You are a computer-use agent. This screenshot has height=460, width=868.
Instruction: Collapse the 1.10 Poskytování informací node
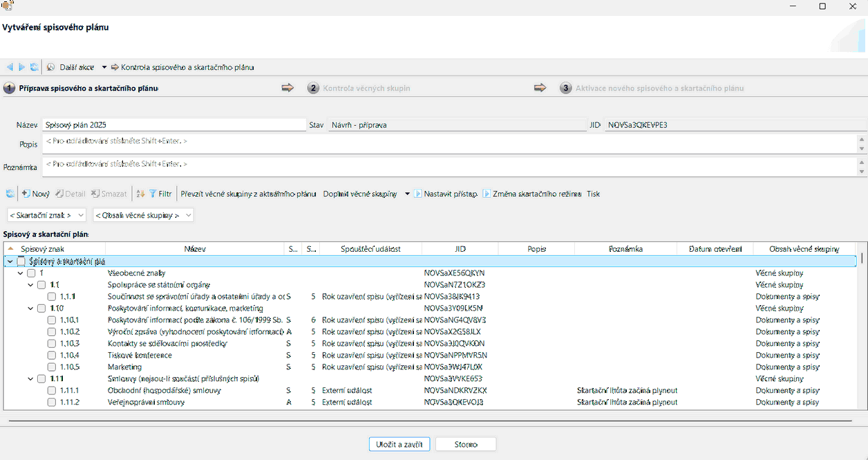30,308
